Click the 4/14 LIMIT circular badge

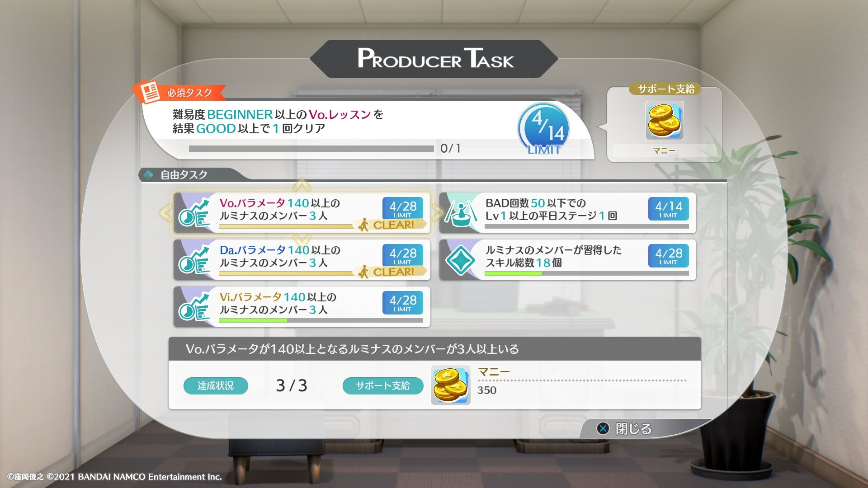pyautogui.click(x=544, y=129)
